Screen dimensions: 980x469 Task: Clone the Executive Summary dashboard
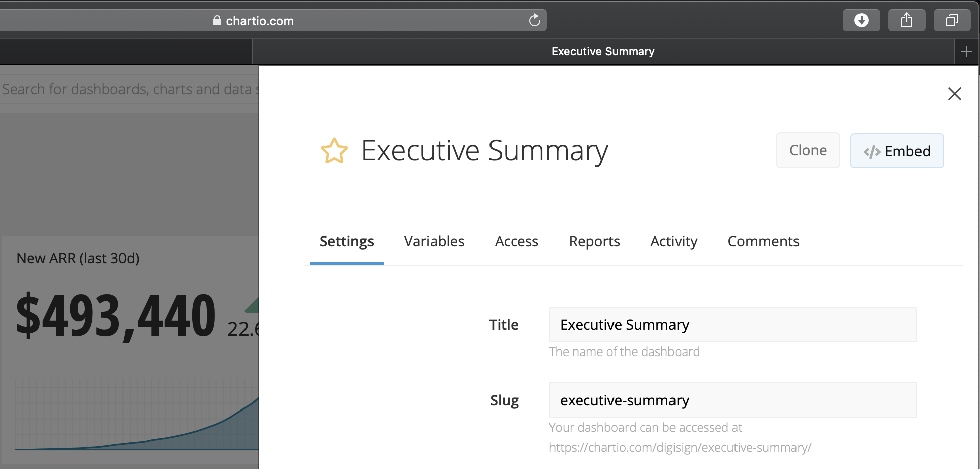coord(808,150)
